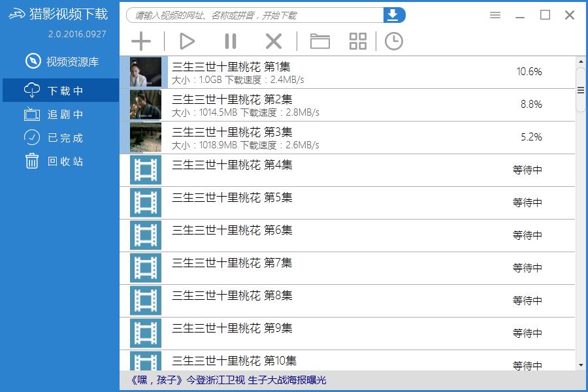Open 回收站 via the trash icon
The width and height of the screenshot is (588, 392).
click(x=31, y=161)
